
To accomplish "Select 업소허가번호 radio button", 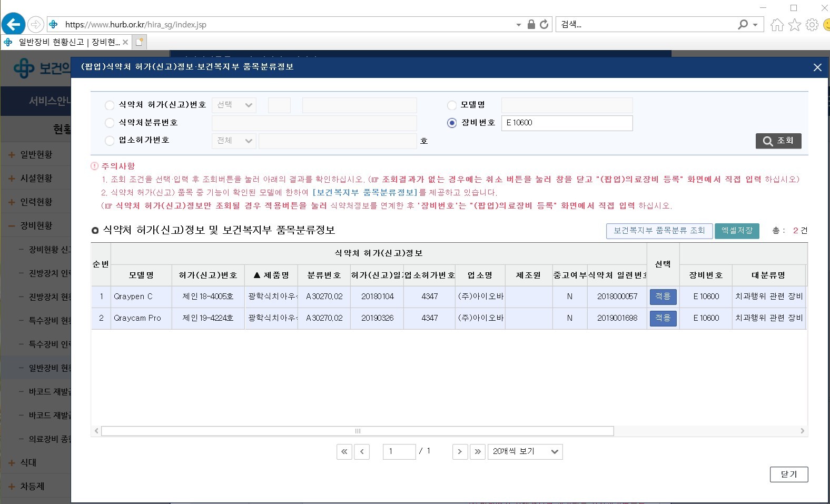I will (110, 141).
